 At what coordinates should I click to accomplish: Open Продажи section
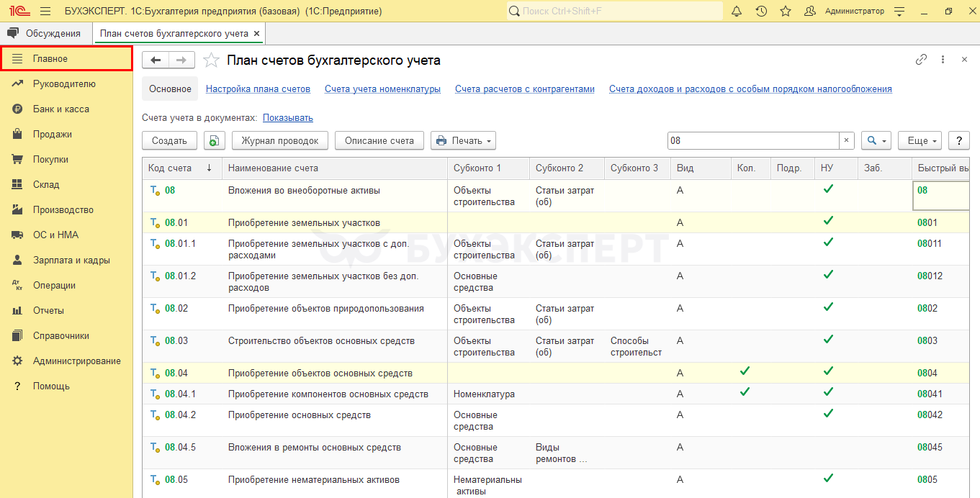click(66, 134)
